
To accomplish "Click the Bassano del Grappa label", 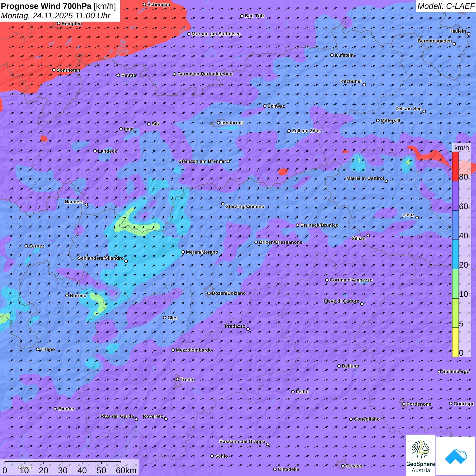I will click(x=242, y=441).
